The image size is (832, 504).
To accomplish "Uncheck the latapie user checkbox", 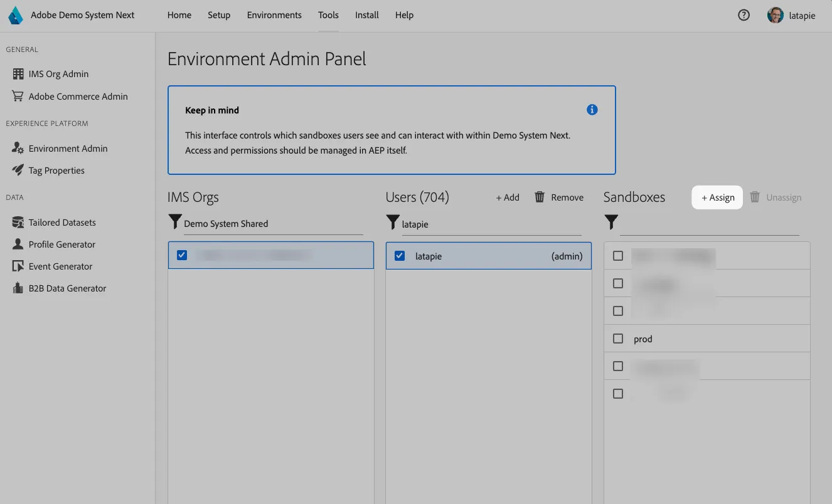I will 400,256.
